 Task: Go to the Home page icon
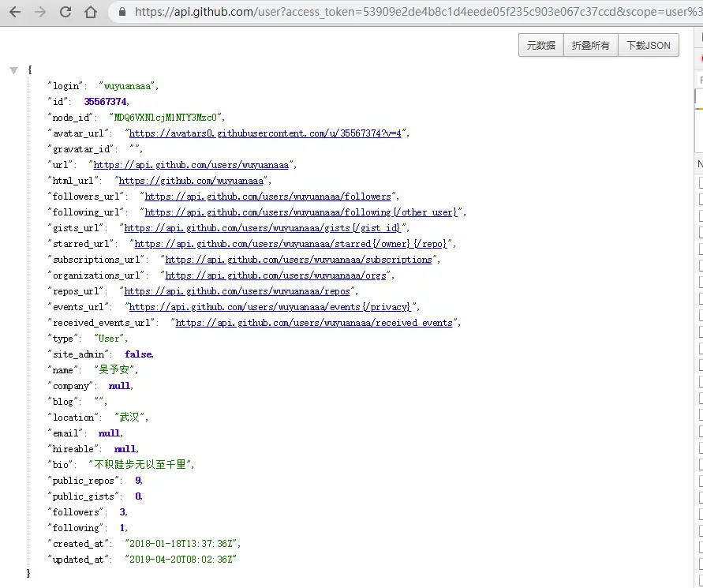pos(91,12)
